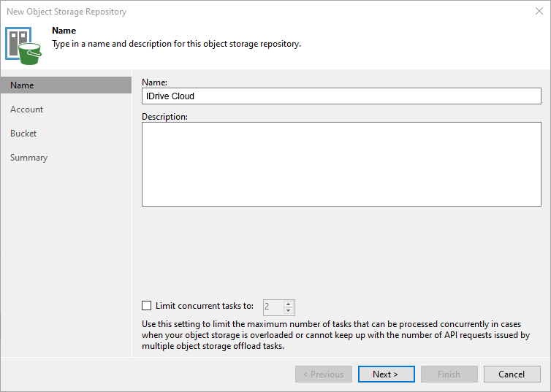The image size is (551, 392).
Task: Click inside the Description text area
Action: (x=341, y=164)
